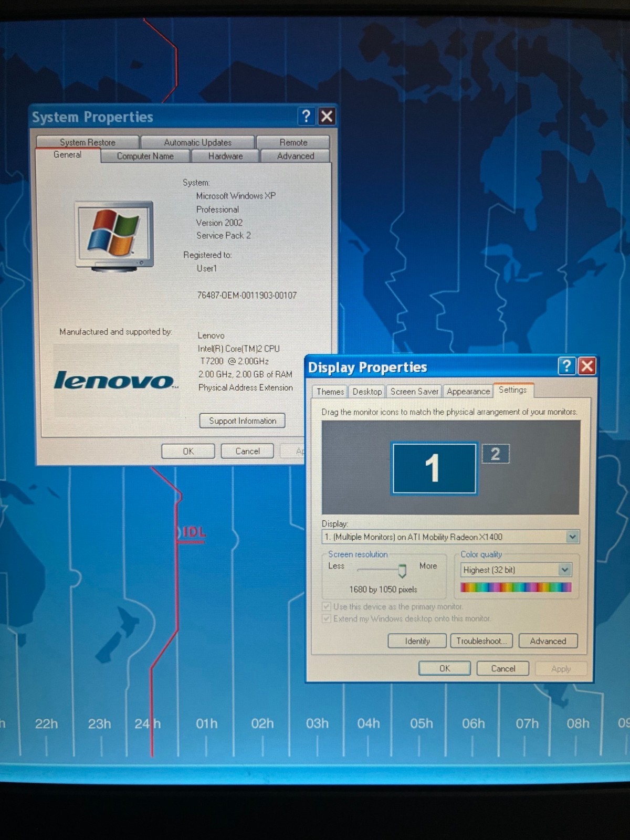Switch to the Themes tab
This screenshot has height=840, width=630.
(x=330, y=392)
